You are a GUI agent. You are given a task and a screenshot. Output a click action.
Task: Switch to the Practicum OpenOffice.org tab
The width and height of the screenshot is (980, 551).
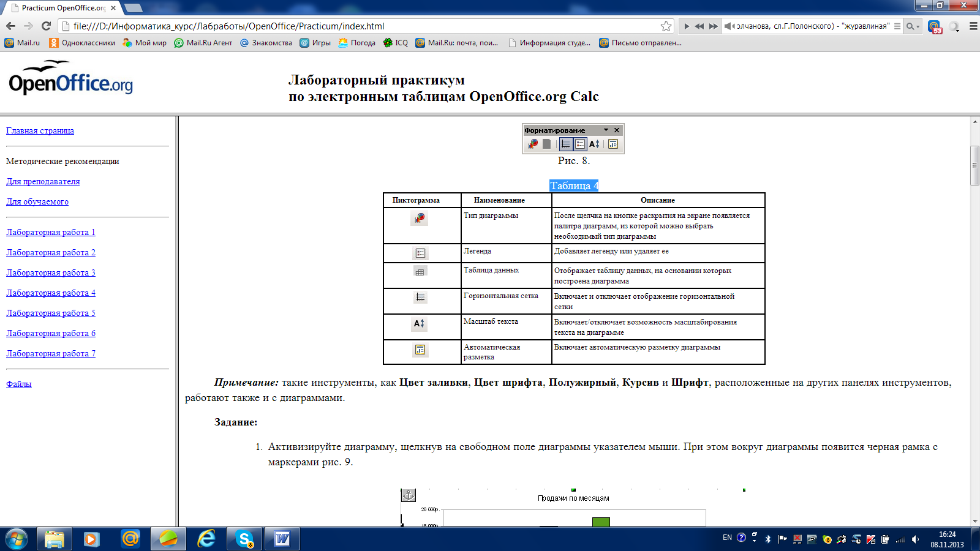click(x=63, y=8)
